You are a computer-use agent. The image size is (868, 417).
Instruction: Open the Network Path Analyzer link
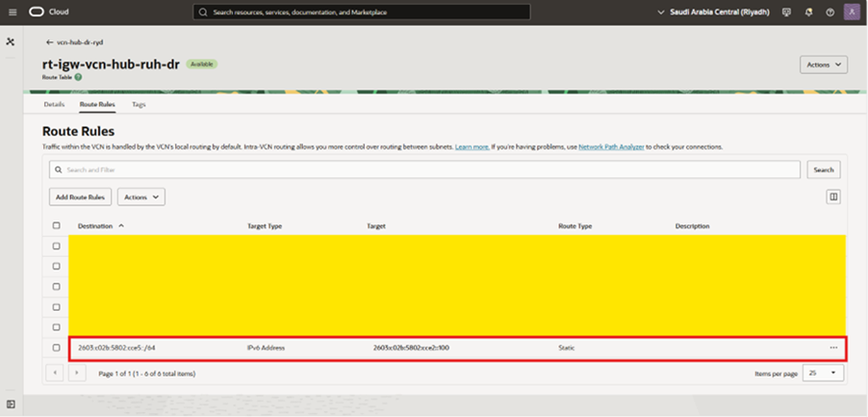(x=611, y=146)
